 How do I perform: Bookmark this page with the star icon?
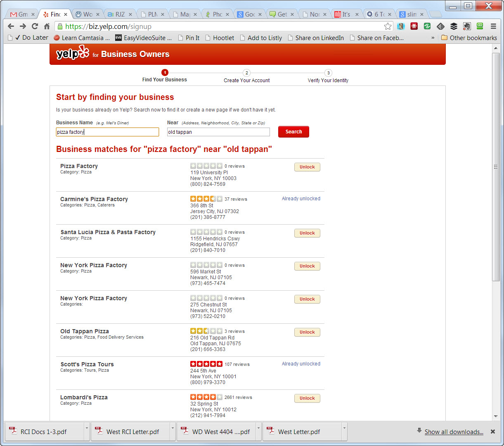[388, 26]
